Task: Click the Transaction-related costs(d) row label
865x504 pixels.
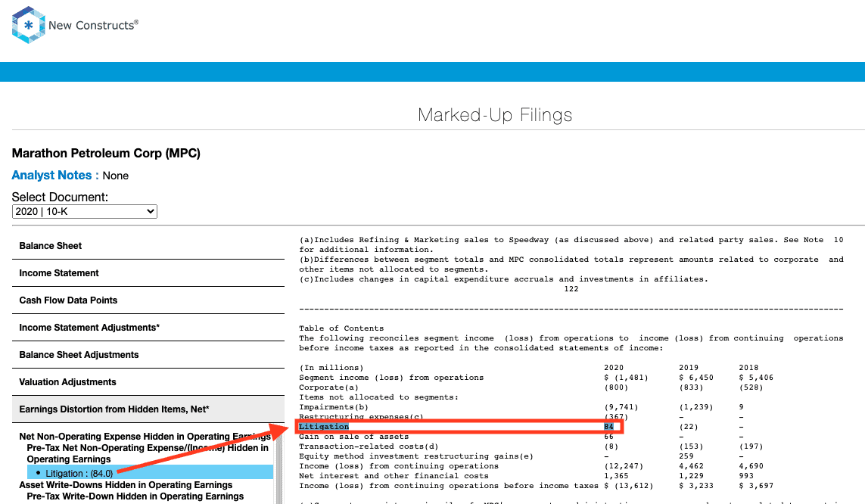Action: (369, 446)
